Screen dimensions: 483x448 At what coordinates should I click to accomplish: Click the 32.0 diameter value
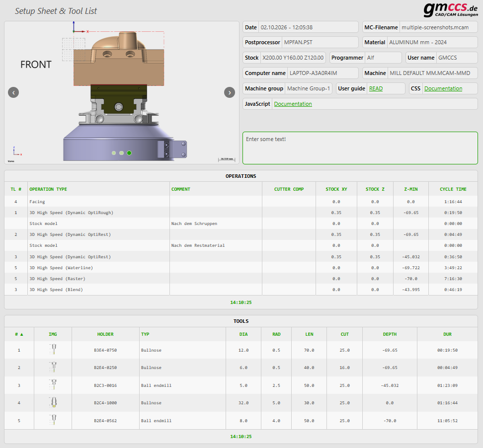point(243,403)
